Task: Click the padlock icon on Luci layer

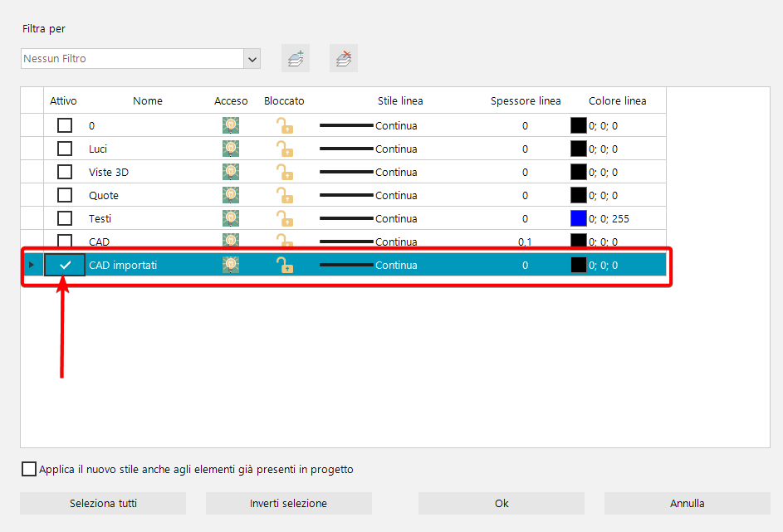Action: (285, 149)
